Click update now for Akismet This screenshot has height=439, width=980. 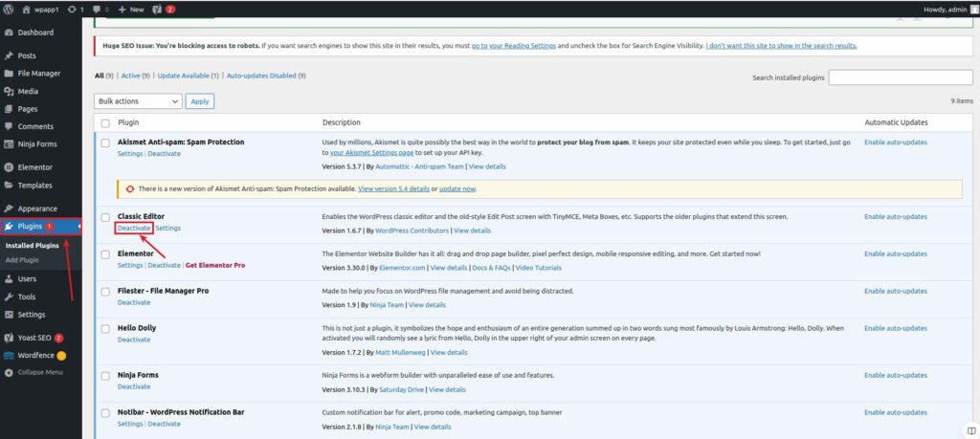pyautogui.click(x=457, y=188)
